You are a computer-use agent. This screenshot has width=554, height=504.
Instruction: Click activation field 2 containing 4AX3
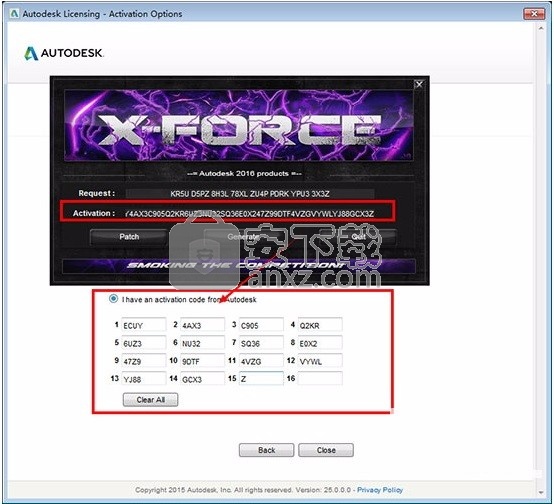point(202,325)
